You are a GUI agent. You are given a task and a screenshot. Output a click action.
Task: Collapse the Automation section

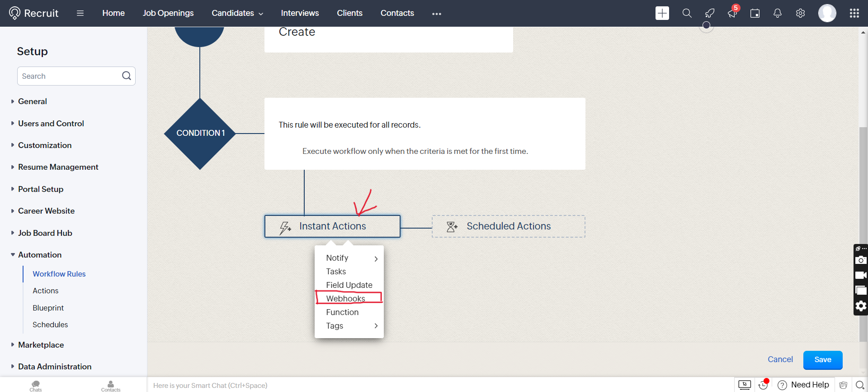[x=13, y=254]
